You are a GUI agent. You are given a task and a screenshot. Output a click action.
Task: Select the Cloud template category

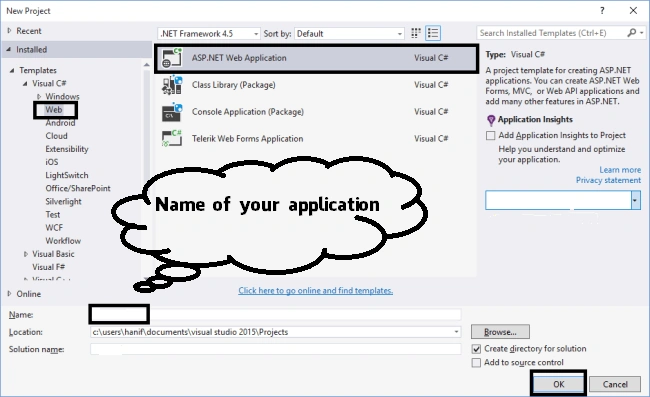[56, 136]
